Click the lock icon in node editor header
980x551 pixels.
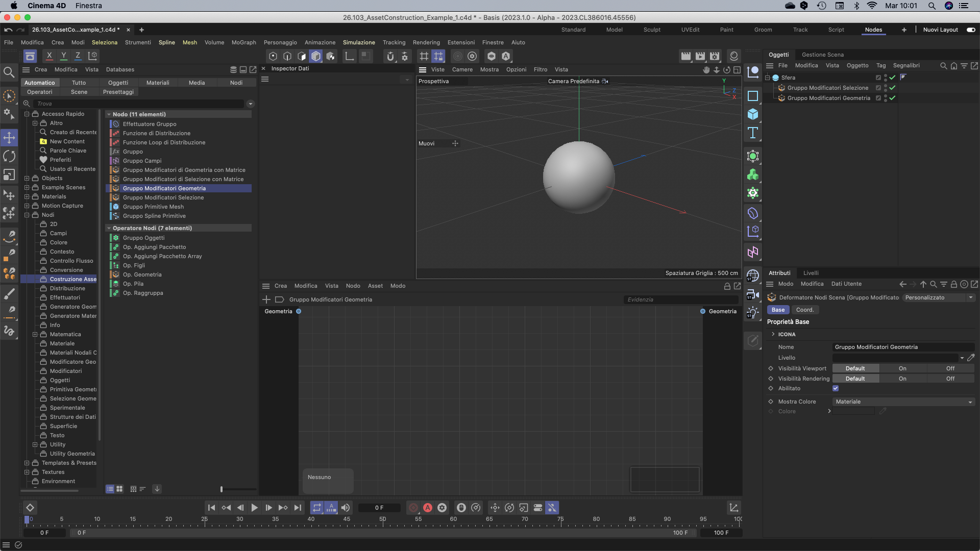(x=727, y=286)
